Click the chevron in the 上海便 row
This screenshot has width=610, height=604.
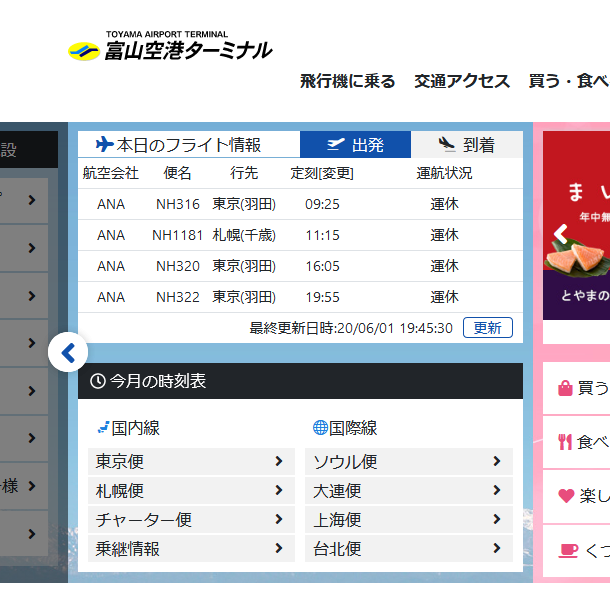[x=497, y=519]
